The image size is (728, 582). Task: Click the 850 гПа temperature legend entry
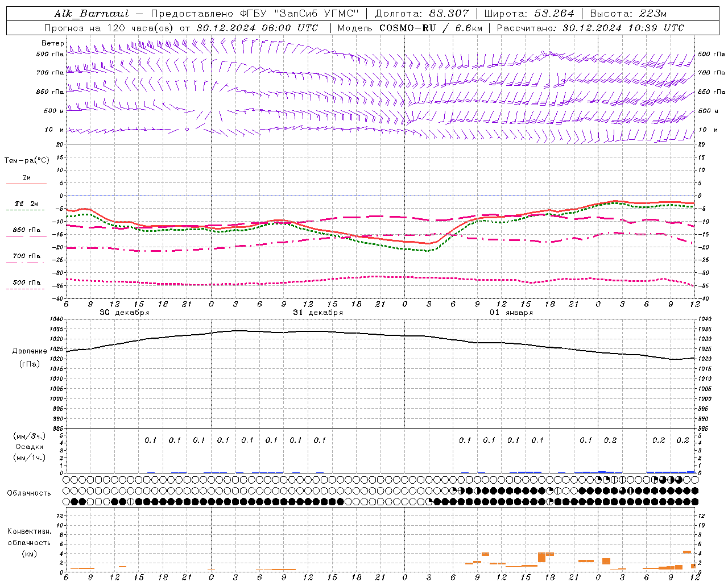click(x=26, y=230)
